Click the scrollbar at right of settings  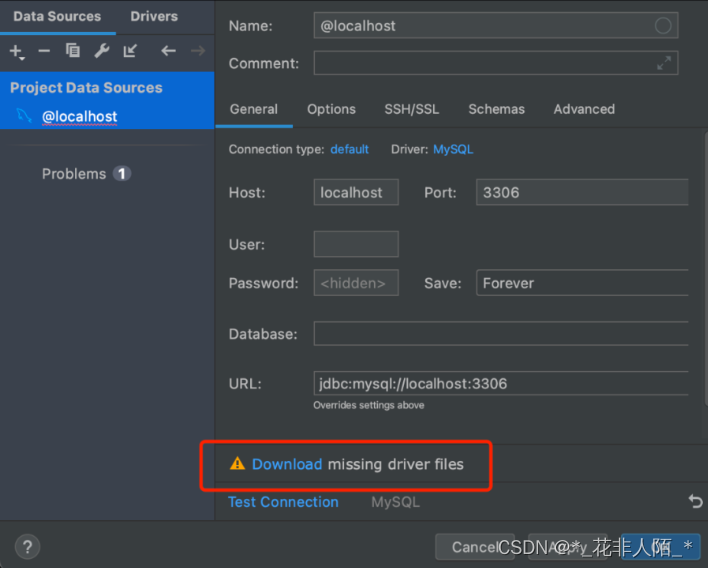(x=706, y=269)
